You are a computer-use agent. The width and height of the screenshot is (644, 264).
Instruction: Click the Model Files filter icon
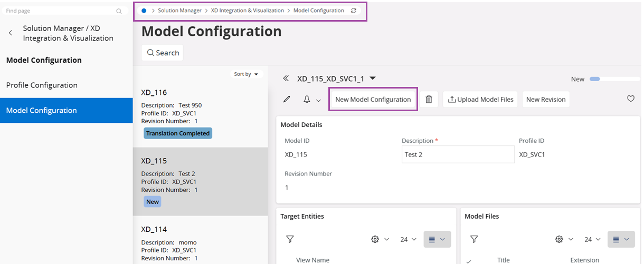point(474,239)
